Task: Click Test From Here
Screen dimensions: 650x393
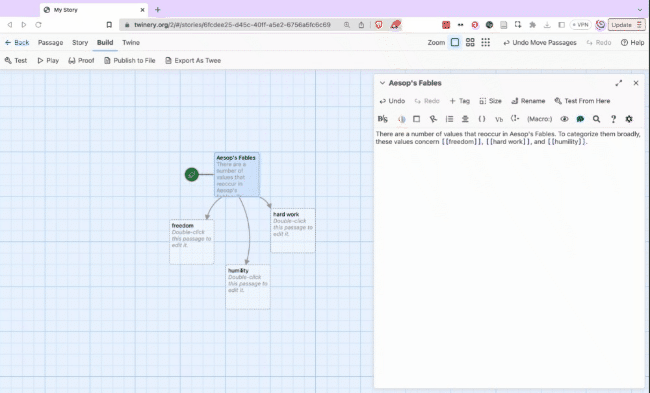Action: pos(582,101)
